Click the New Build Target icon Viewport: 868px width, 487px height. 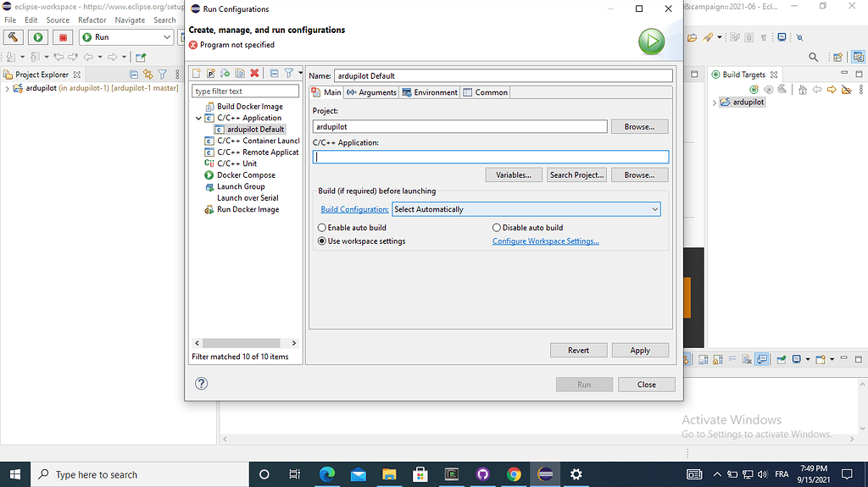[754, 89]
